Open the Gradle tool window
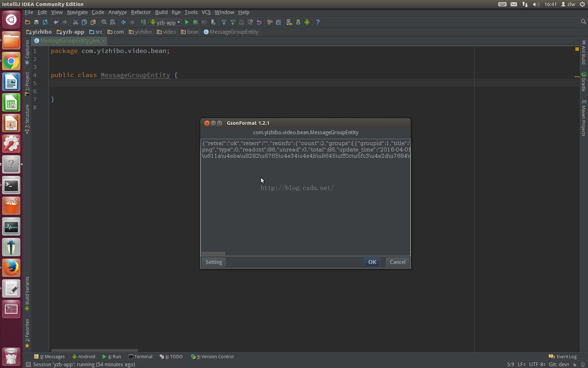This screenshot has width=588, height=368. 583,81
